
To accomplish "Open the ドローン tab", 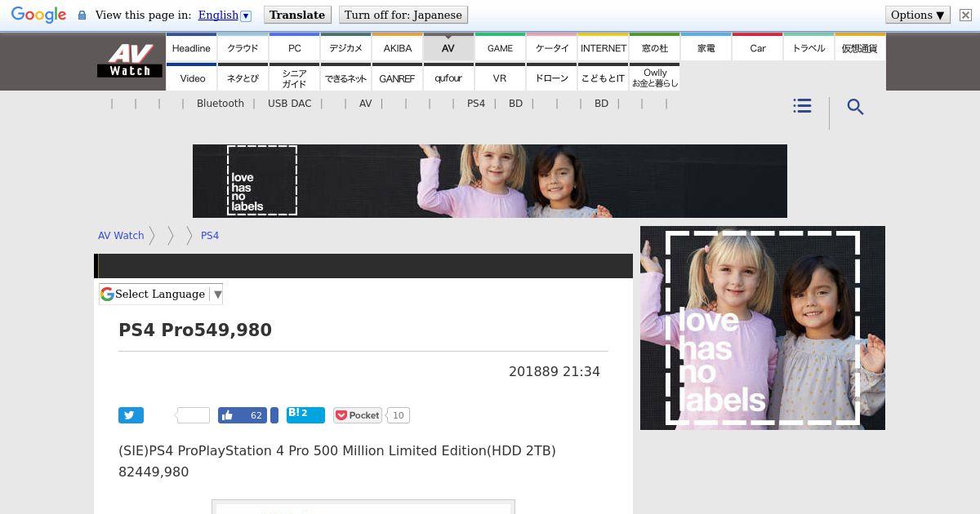I will pos(551,78).
